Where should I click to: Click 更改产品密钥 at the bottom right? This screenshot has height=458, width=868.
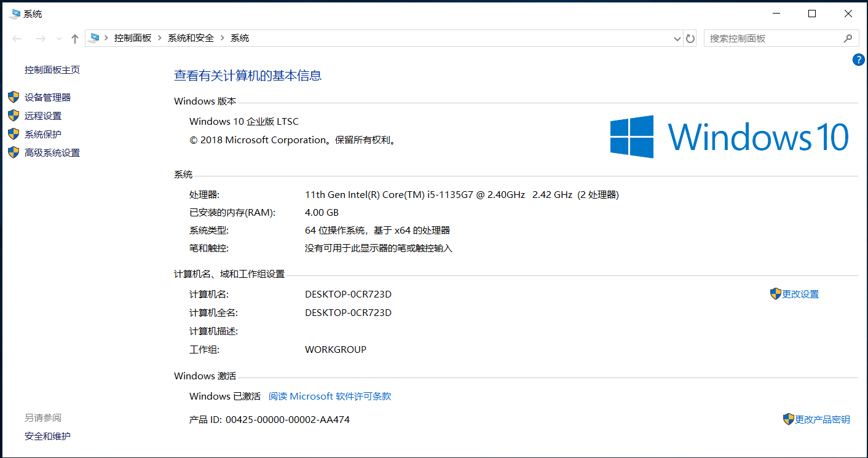(x=822, y=419)
